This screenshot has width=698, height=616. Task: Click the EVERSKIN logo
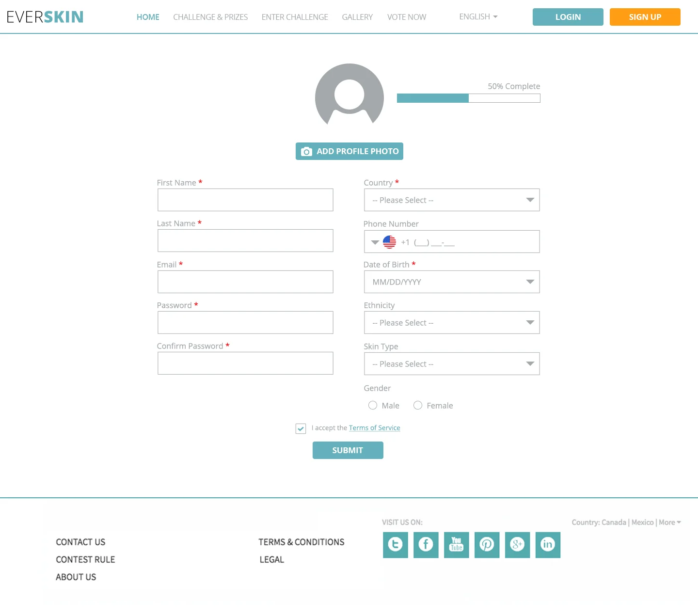(45, 17)
